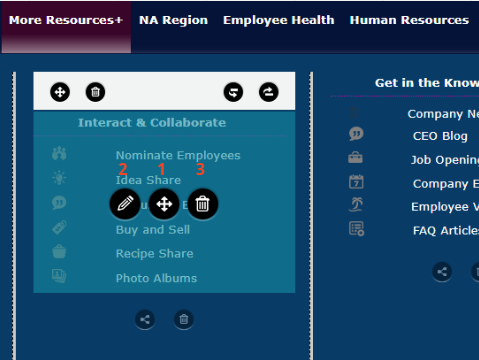Open the Nominate Employees link
The width and height of the screenshot is (479, 360).
click(178, 155)
